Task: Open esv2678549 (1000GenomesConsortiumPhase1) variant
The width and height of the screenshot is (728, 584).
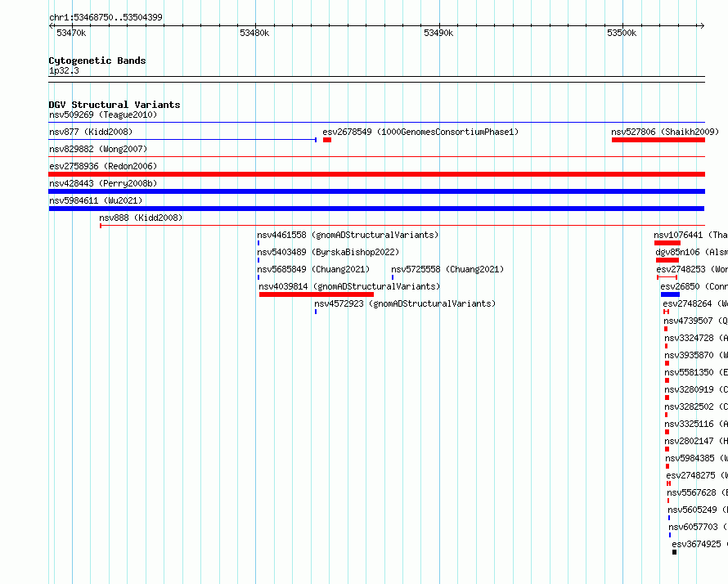Action: click(x=420, y=132)
